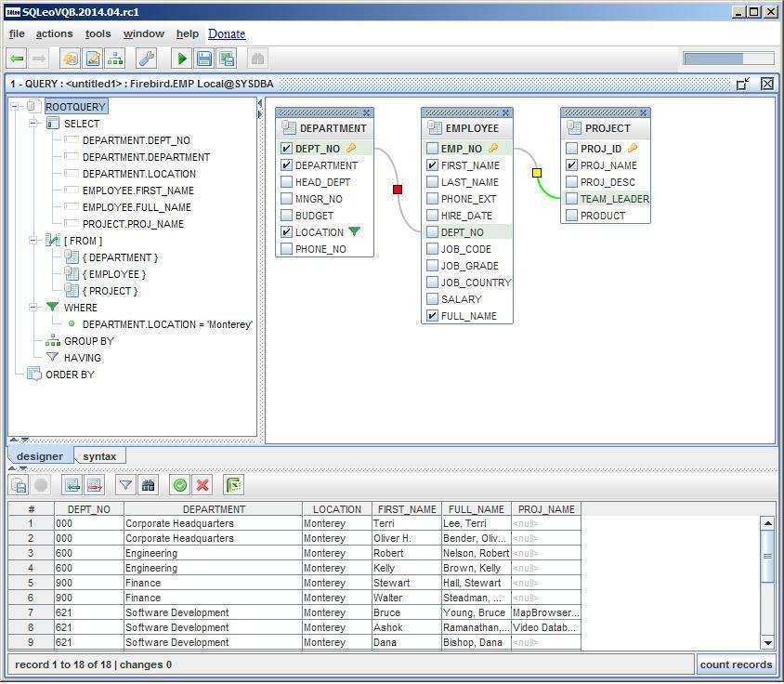The width and height of the screenshot is (784, 684).
Task: Click the red join indicator square
Action: tap(398, 189)
